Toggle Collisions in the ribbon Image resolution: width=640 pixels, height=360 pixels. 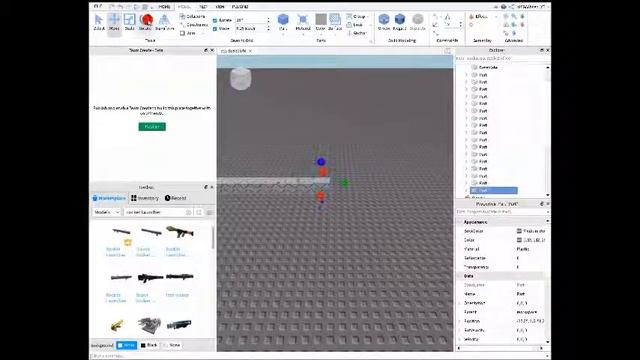(x=193, y=16)
